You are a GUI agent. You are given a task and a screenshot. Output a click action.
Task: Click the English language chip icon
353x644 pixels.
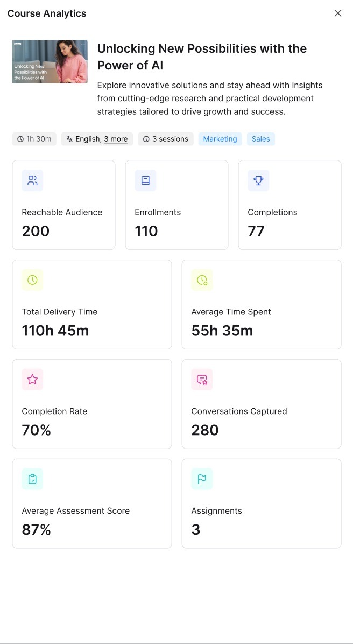pyautogui.click(x=69, y=139)
